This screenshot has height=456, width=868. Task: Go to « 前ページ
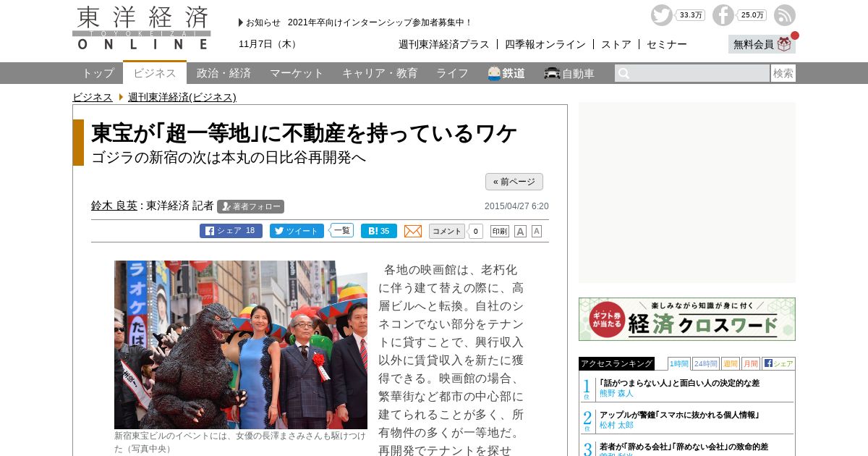[x=514, y=182]
